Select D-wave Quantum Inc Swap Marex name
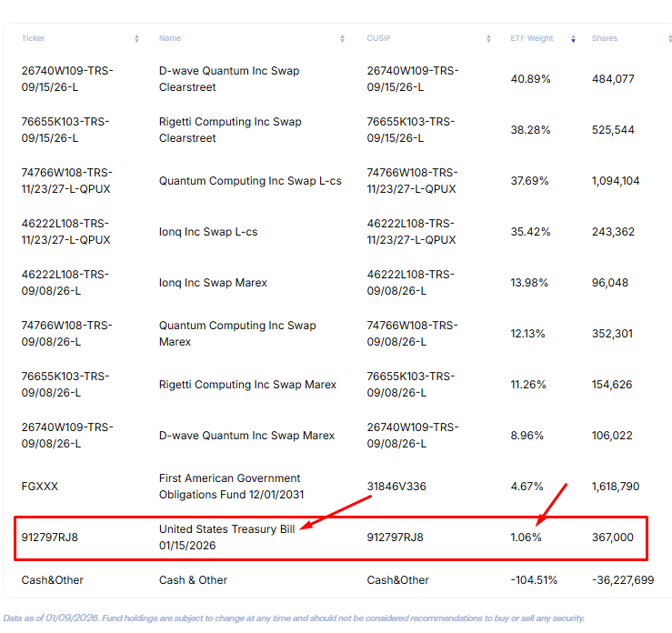The width and height of the screenshot is (672, 633). tap(246, 436)
